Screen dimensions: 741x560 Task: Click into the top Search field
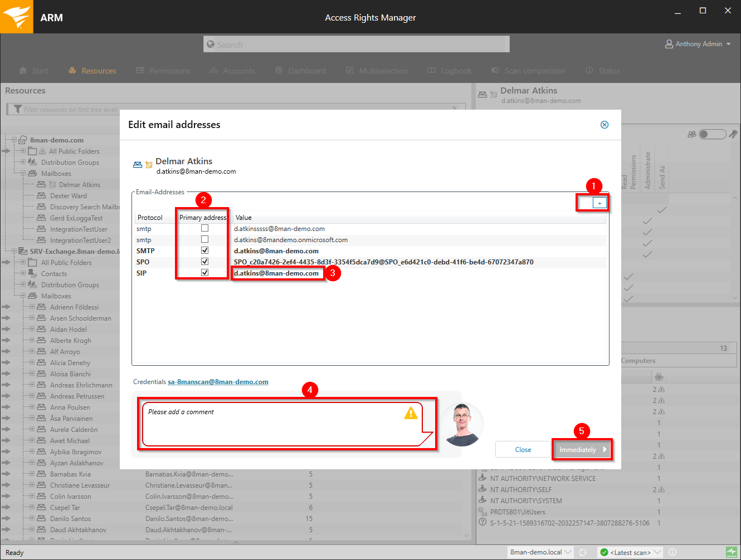(357, 44)
